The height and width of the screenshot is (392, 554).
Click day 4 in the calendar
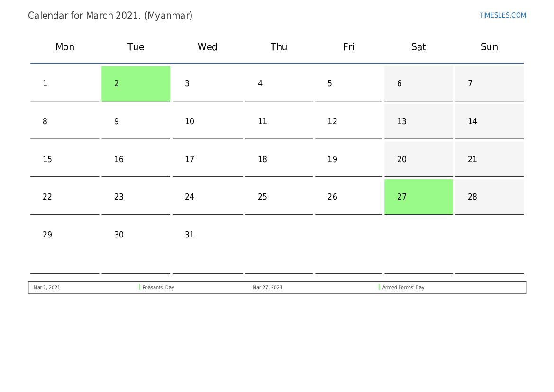[x=279, y=83]
